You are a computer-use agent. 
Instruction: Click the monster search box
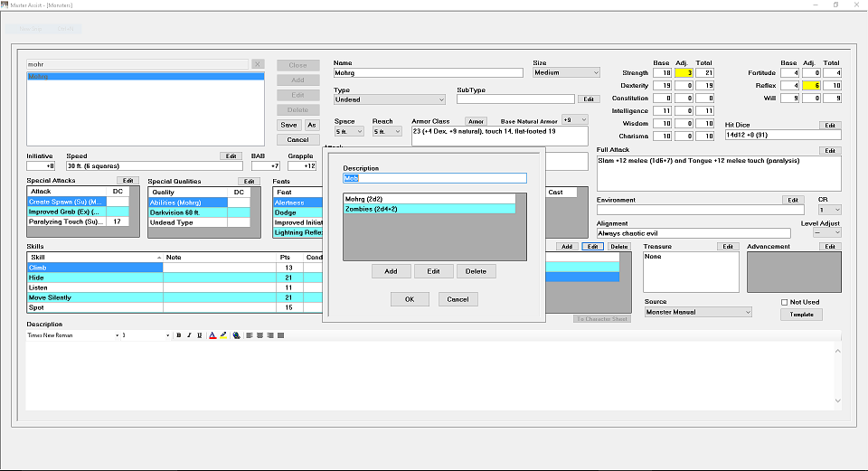(137, 65)
